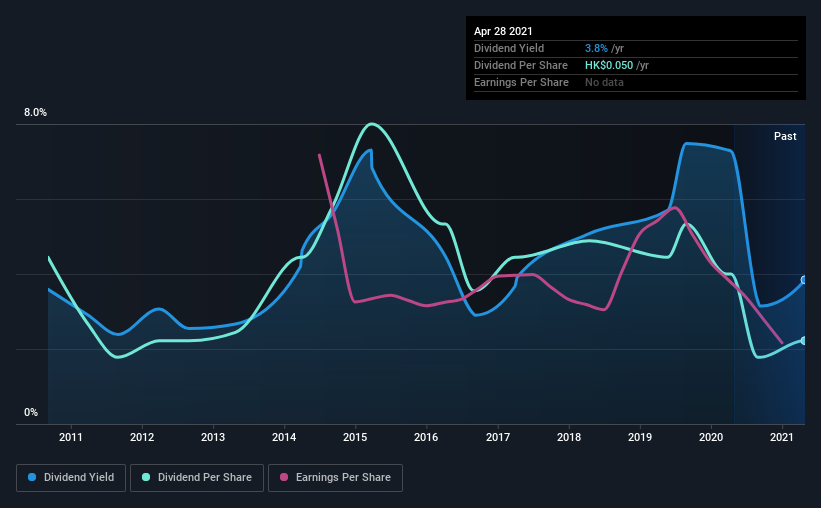Click the 0% y-axis label
The height and width of the screenshot is (508, 821).
[x=31, y=413]
